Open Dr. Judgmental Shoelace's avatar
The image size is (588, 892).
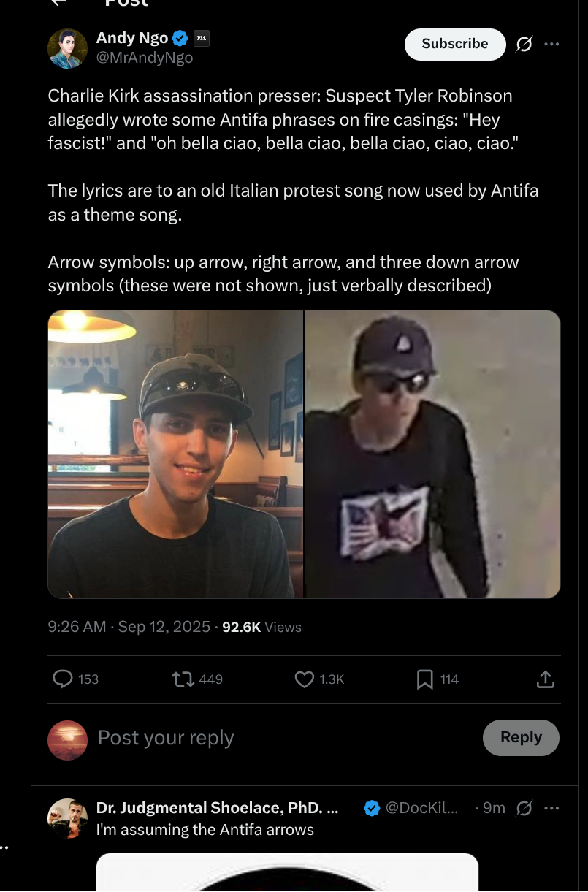coord(67,817)
